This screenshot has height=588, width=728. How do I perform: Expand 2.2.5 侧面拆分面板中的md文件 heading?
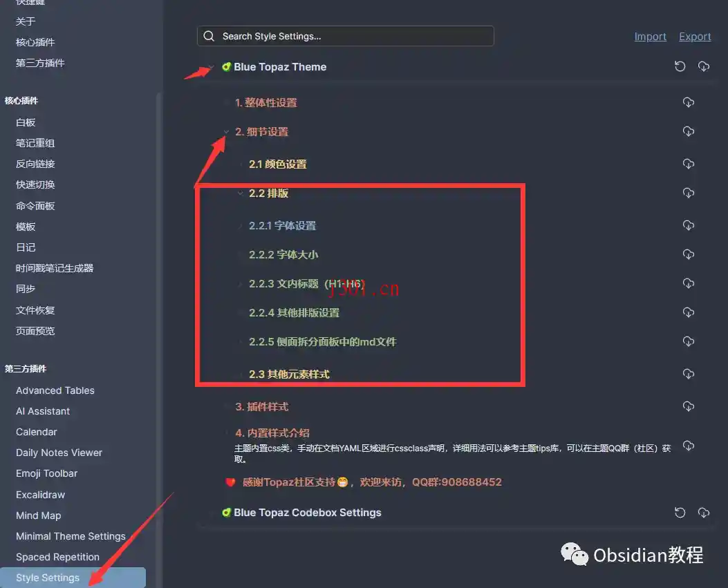click(x=241, y=342)
